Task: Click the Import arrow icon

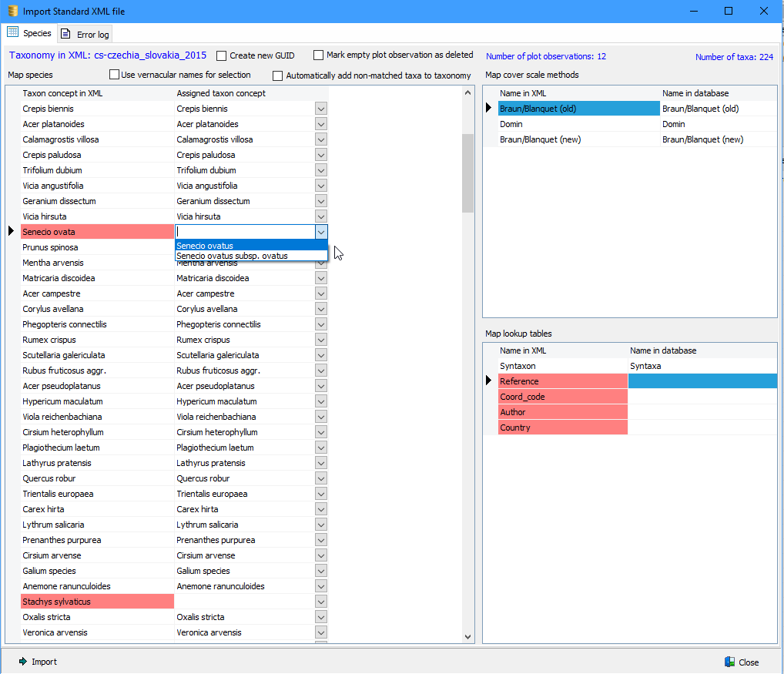Action: [x=23, y=662]
